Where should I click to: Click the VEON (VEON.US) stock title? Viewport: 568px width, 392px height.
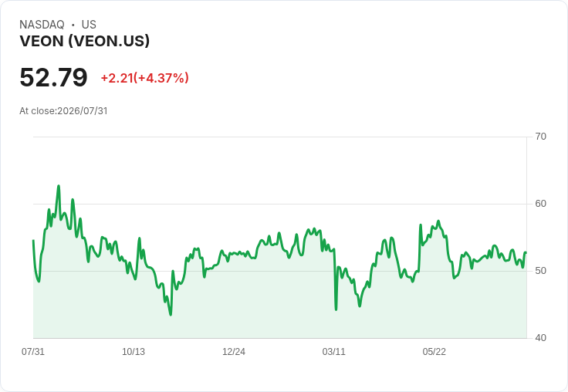coord(84,41)
